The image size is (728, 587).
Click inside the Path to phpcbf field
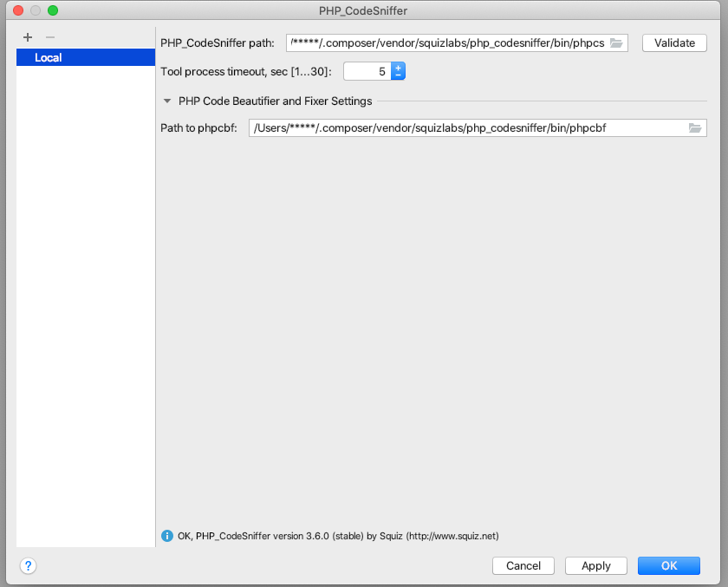468,127
